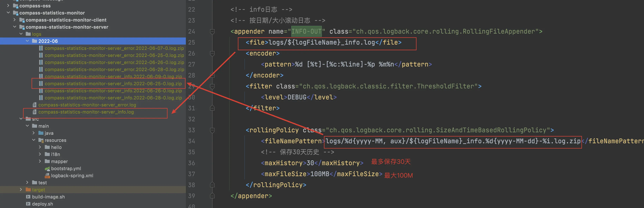Select info.2022-06-25-0.log.zip file
Viewport: 644px width, 208px height.
113,84
